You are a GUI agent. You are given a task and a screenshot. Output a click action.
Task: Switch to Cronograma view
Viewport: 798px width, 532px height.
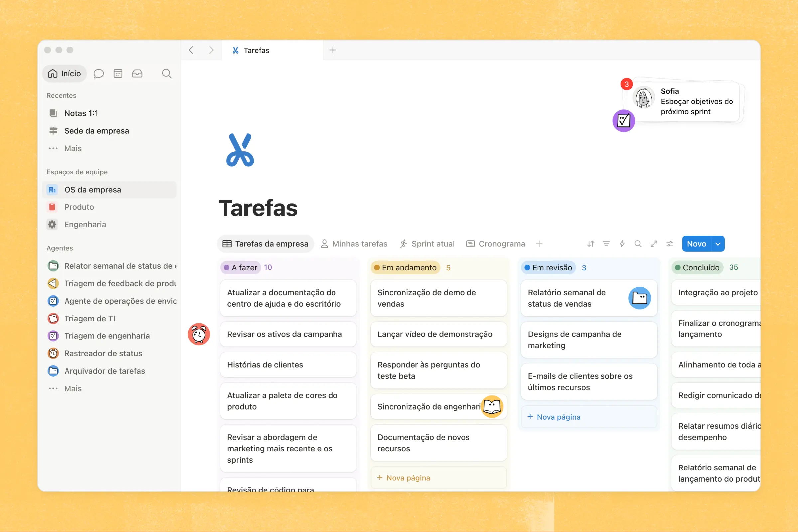pos(496,244)
